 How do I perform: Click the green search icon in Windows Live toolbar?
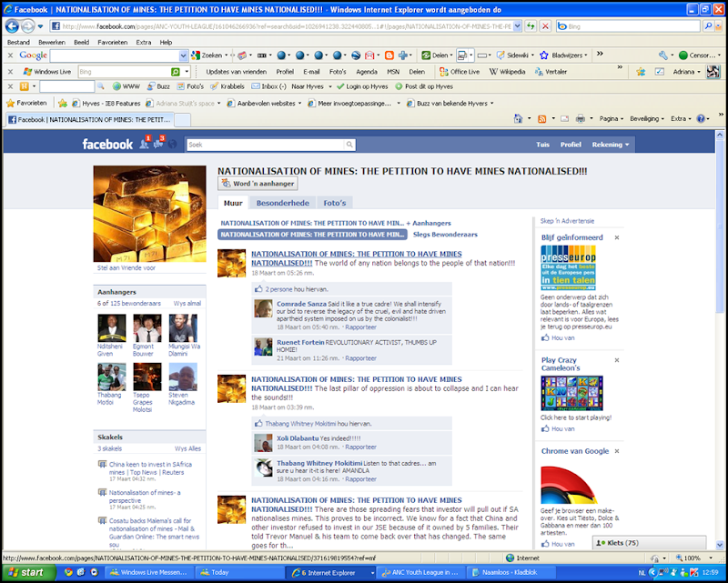tap(175, 72)
